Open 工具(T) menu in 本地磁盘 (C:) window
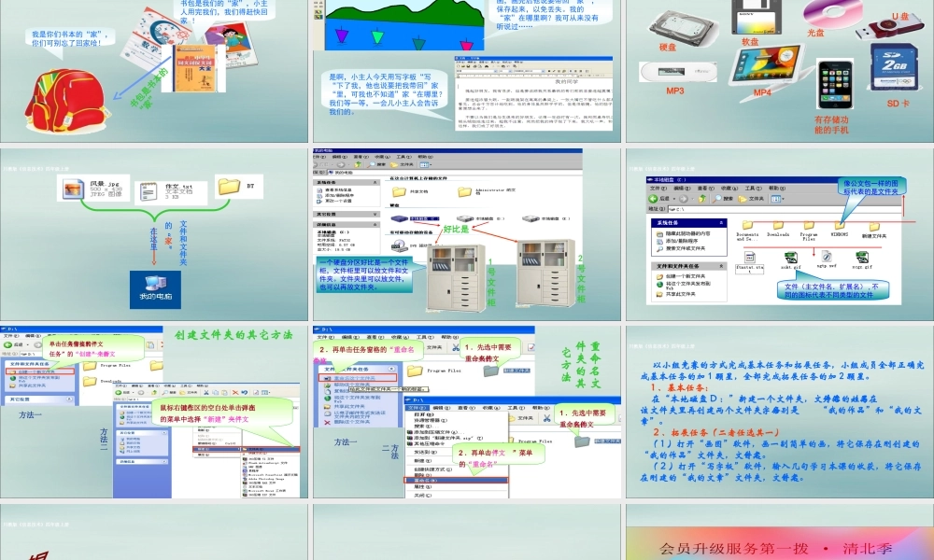Screen dimensions: 934x560 click(756, 188)
